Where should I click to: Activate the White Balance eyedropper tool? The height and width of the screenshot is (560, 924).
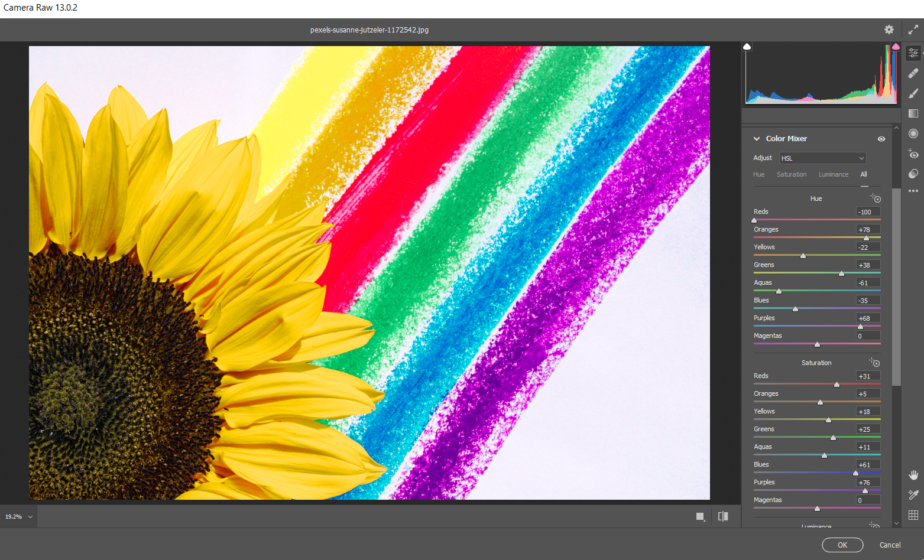(913, 495)
